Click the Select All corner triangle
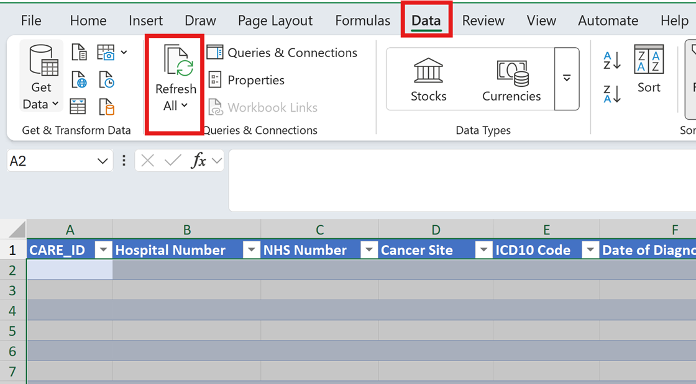The width and height of the screenshot is (696, 384). click(17, 229)
